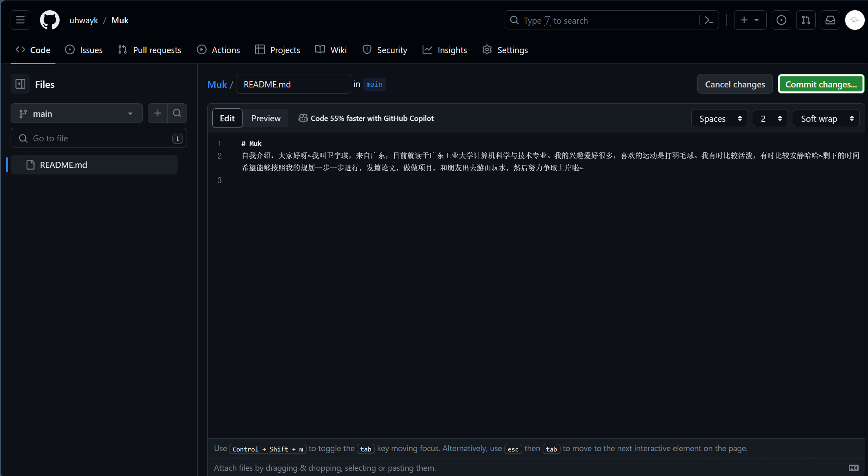Click the Markdown supported icon

(x=853, y=468)
